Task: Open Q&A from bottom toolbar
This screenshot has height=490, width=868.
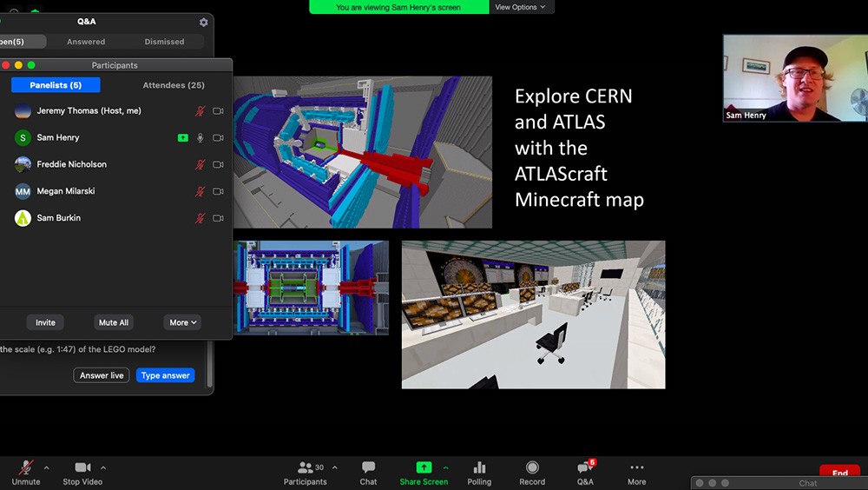Action: [x=585, y=473]
